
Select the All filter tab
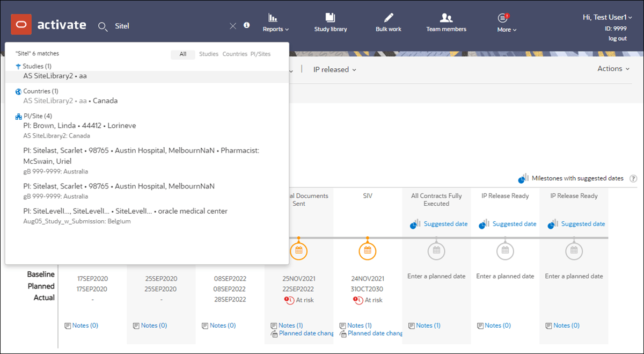pyautogui.click(x=183, y=54)
